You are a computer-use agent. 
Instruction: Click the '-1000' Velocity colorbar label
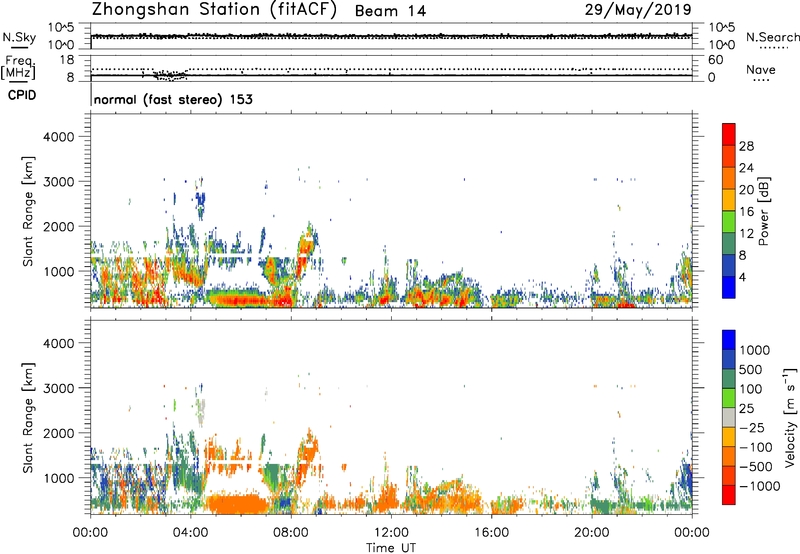click(x=759, y=486)
